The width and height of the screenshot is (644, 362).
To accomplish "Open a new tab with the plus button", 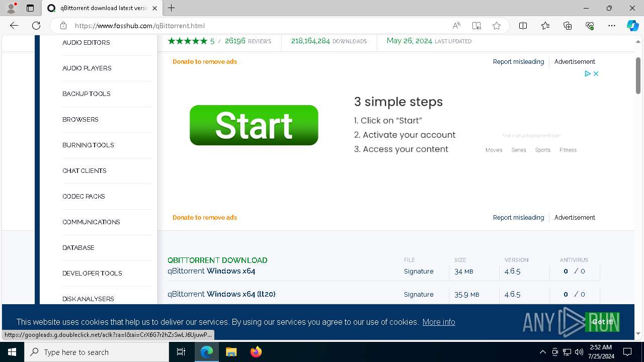I will [172, 8].
